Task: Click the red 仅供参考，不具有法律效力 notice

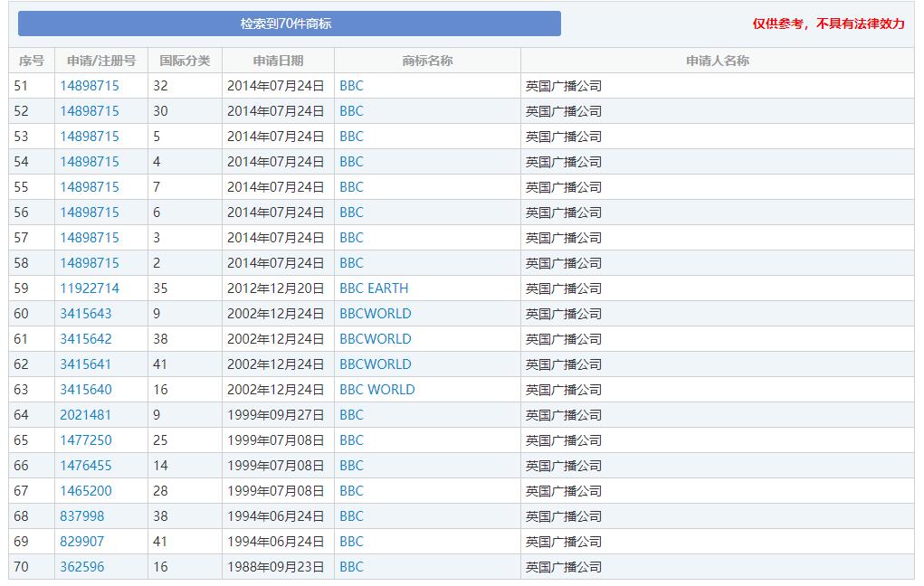Action: (x=828, y=24)
